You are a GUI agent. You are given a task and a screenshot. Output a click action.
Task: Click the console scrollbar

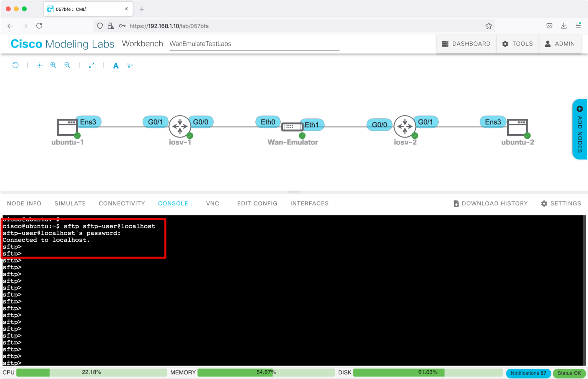coord(584,290)
